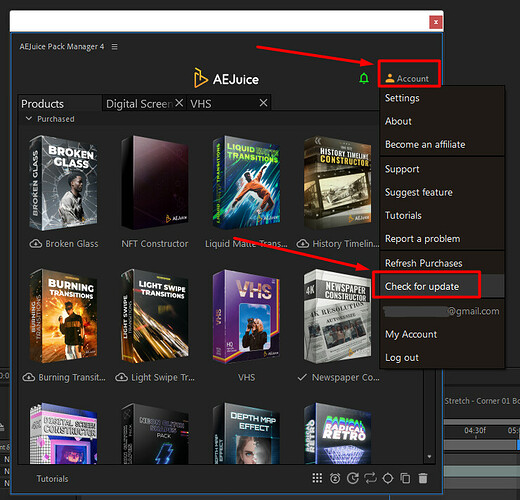520x500 pixels.
Task: Click the green notification bell icon
Action: pos(364,79)
